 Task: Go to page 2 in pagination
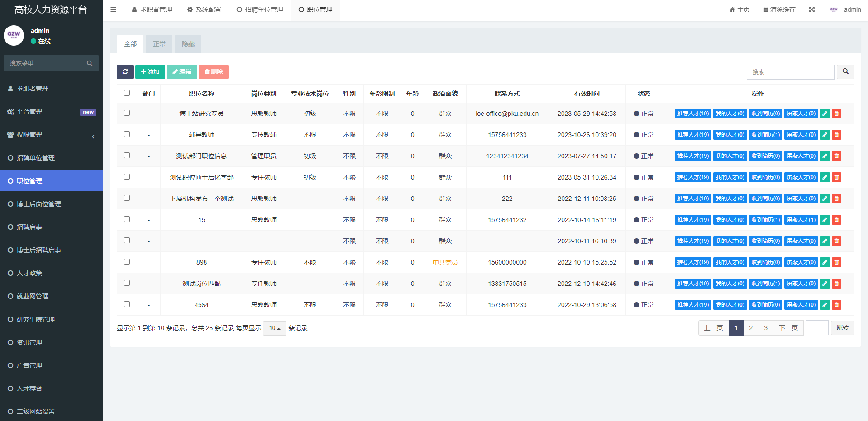[750, 328]
